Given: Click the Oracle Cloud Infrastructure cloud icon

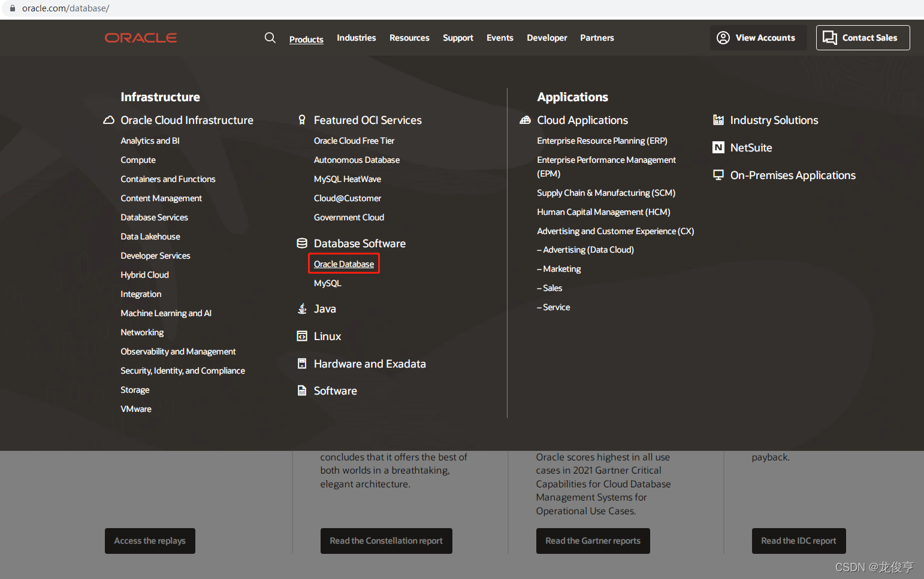Looking at the screenshot, I should (x=108, y=120).
